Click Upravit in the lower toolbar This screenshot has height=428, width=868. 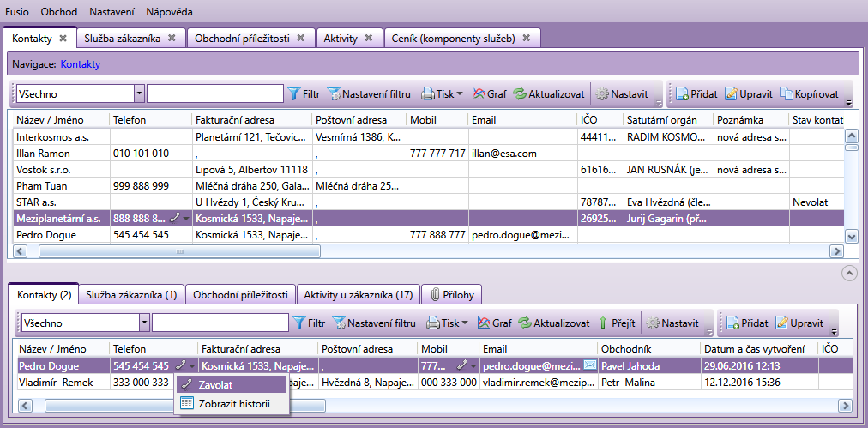click(799, 323)
